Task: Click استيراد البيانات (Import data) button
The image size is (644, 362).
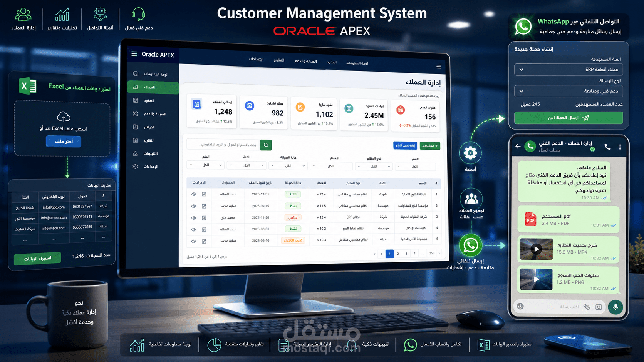Action: pos(37,259)
